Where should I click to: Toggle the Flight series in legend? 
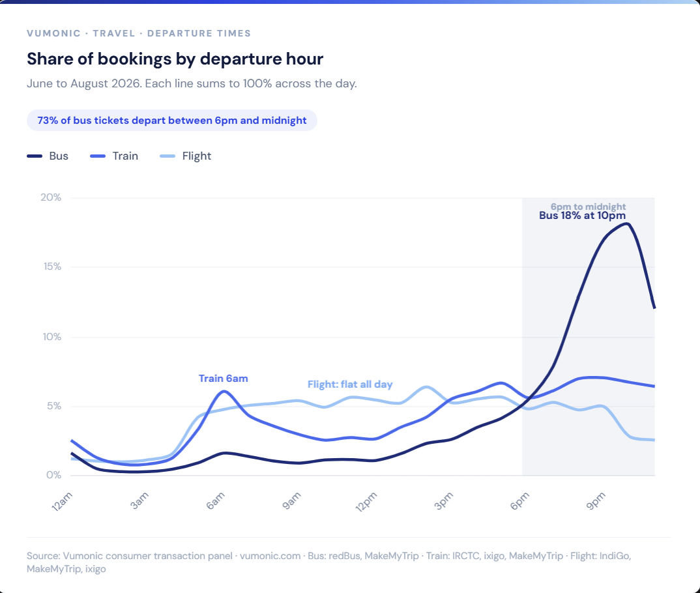point(185,156)
